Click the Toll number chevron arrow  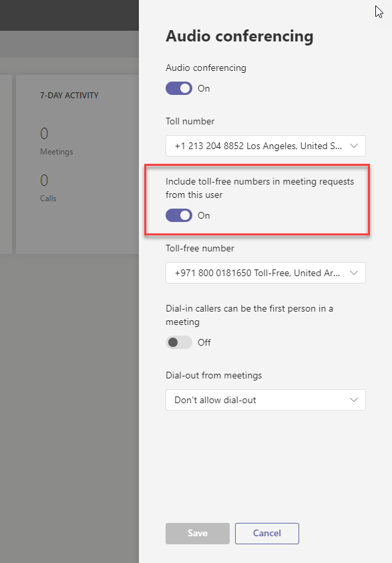click(x=354, y=146)
